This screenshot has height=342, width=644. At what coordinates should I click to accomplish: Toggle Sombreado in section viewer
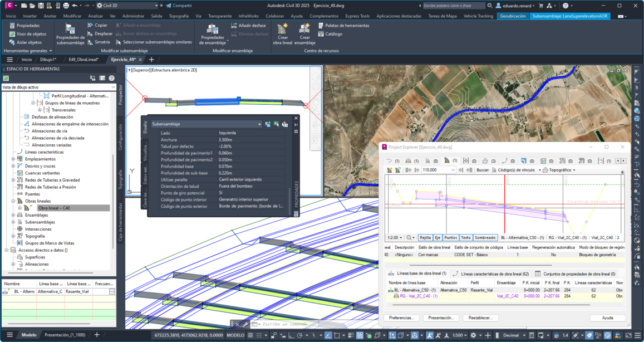(485, 237)
